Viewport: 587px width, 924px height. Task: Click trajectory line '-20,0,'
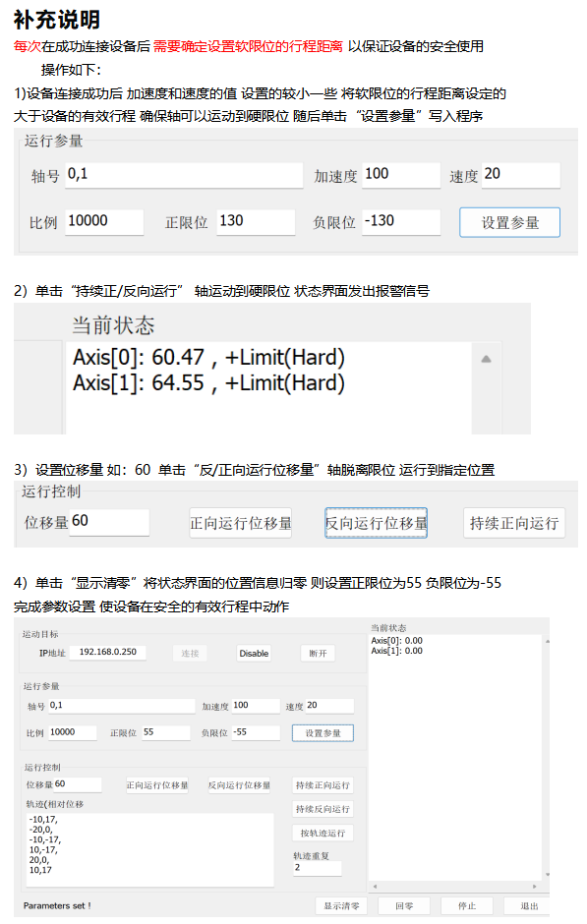[40, 830]
